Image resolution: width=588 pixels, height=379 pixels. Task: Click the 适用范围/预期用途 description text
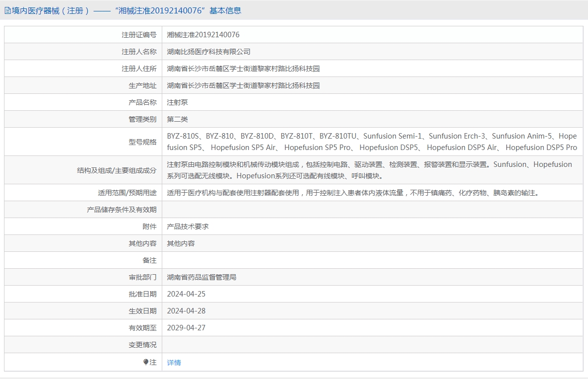[353, 193]
